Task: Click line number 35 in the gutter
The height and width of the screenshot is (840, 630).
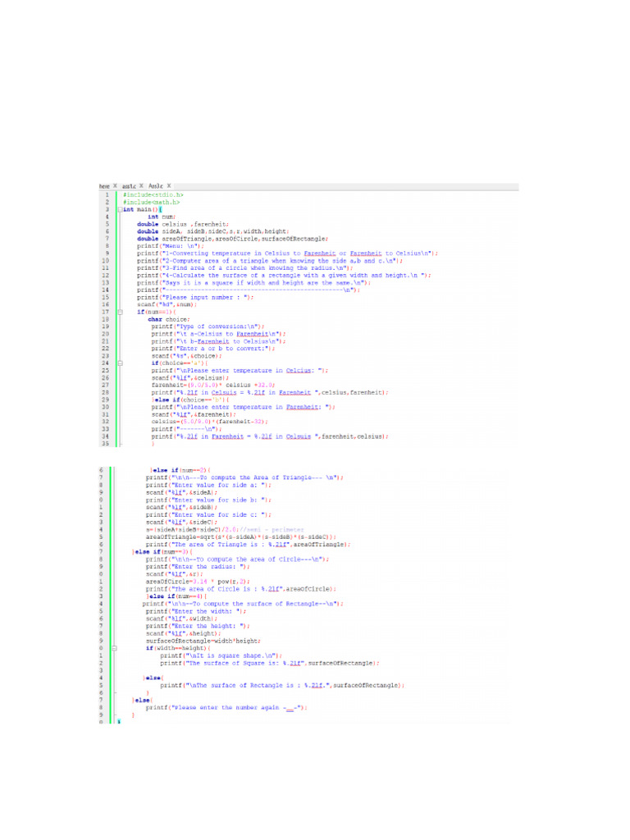Action: (106, 444)
